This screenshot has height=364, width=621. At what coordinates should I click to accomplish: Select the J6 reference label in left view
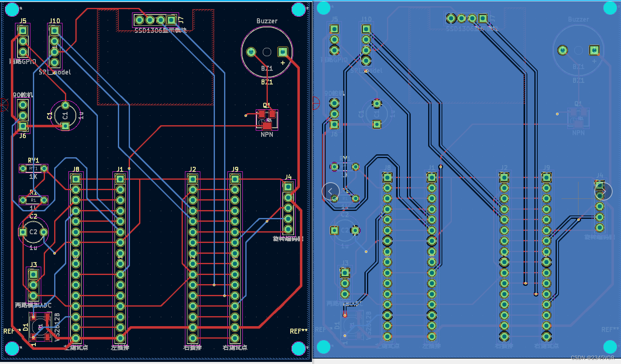[x=23, y=136]
